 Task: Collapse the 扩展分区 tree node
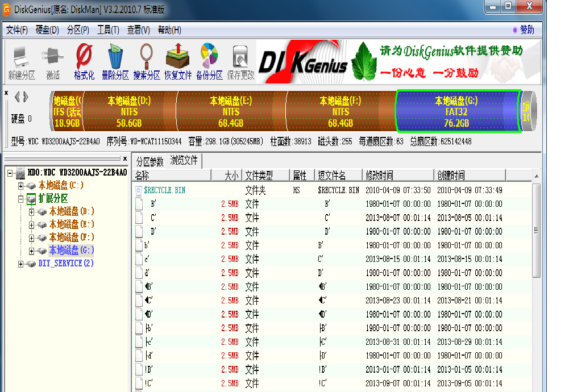(x=21, y=199)
